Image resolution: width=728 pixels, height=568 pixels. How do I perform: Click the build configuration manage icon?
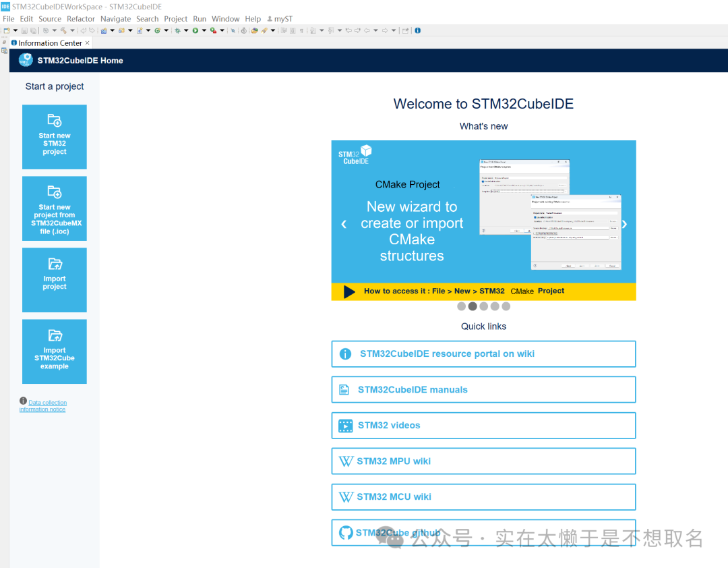click(46, 30)
